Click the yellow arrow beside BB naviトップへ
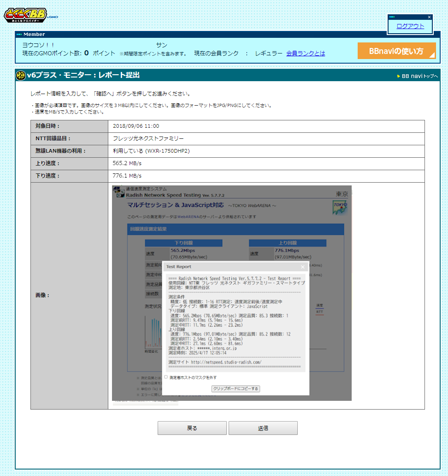448x476 pixels. coord(399,76)
